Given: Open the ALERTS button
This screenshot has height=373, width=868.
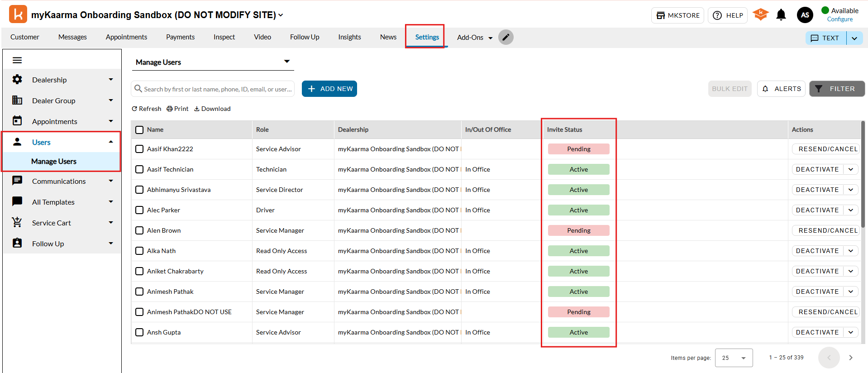Looking at the screenshot, I should click(781, 89).
